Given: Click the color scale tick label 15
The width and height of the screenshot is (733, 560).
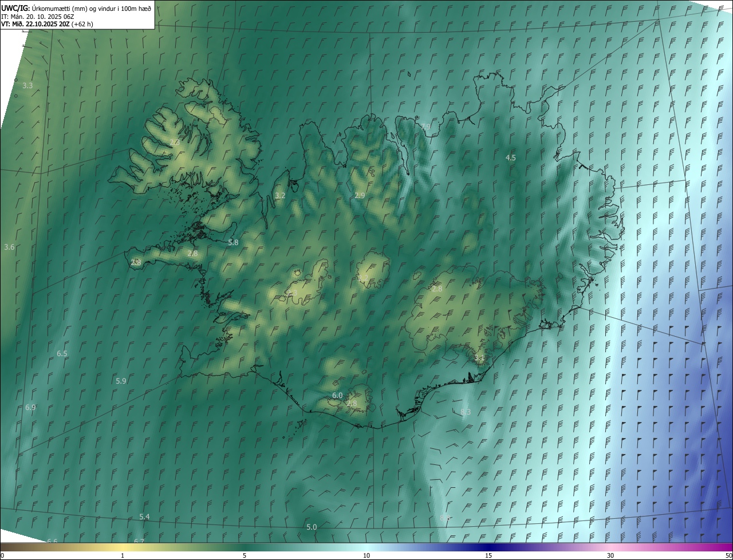Looking at the screenshot, I should (x=488, y=555).
